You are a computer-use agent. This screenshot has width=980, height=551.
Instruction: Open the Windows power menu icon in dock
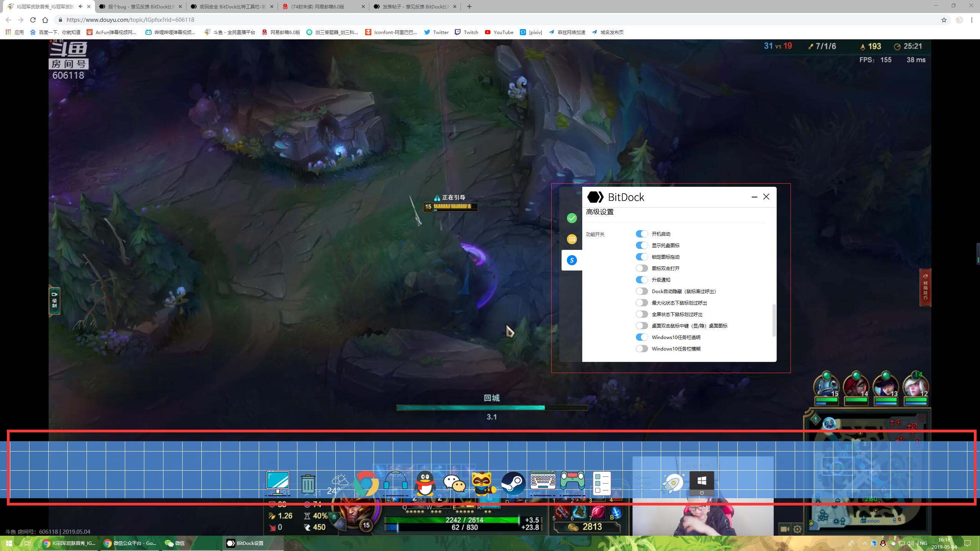coord(702,484)
